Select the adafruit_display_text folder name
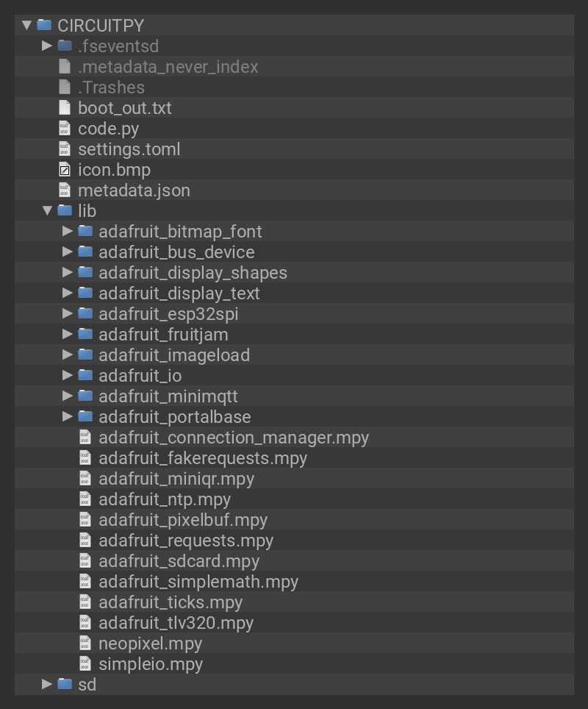Image resolution: width=588 pixels, height=709 pixels. [x=179, y=293]
